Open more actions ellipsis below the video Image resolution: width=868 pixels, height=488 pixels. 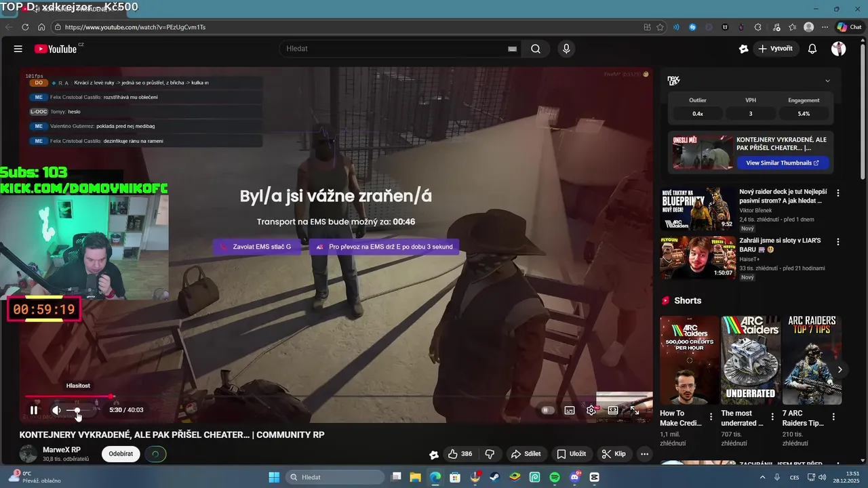pos(645,454)
